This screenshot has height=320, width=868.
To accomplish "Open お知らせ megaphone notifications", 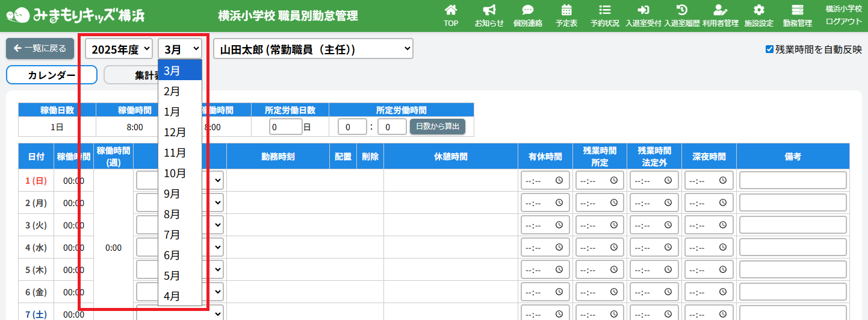I will click(x=489, y=10).
